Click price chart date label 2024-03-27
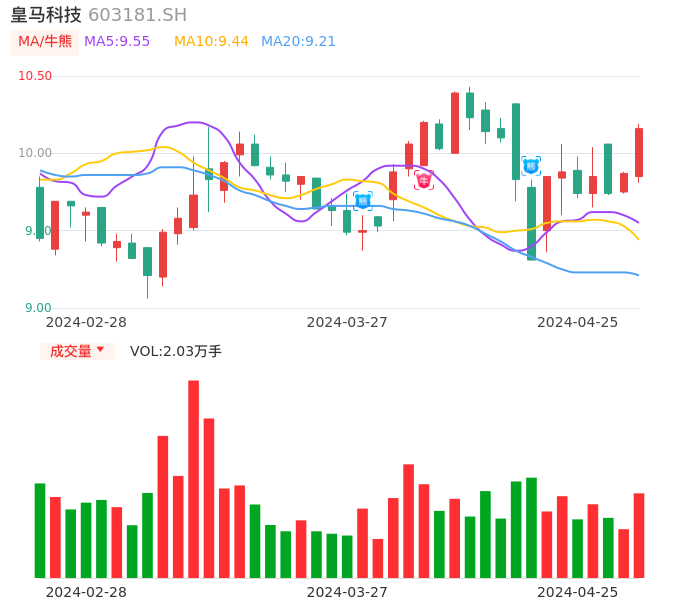 [347, 322]
